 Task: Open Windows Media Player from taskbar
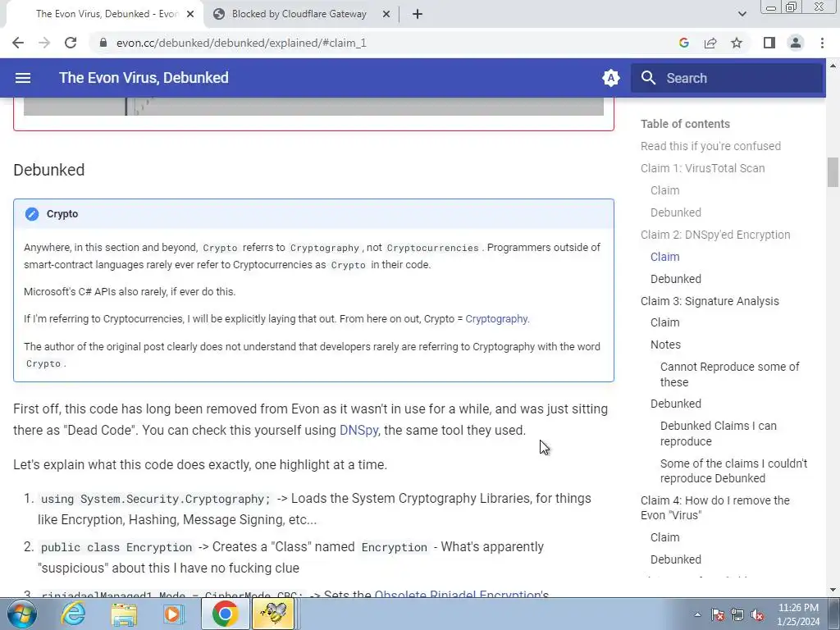click(x=172, y=614)
